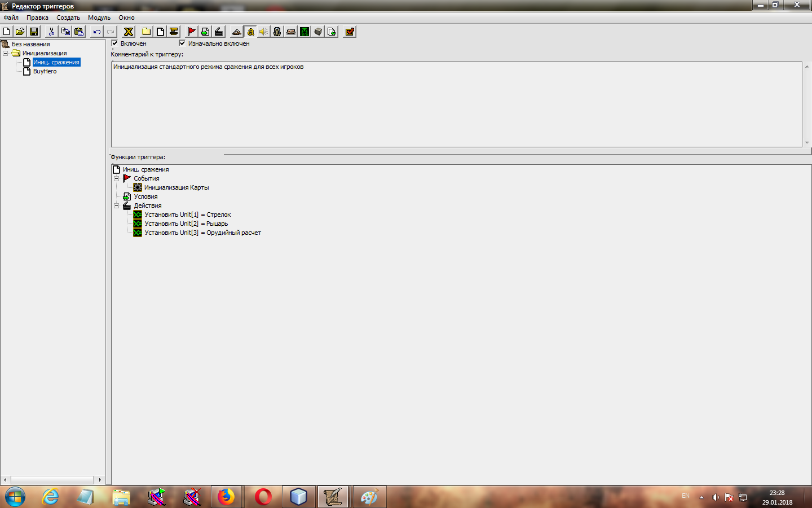The image size is (812, 508).
Task: Select the Trigger Editor module icon
Action: pyautogui.click(x=250, y=32)
